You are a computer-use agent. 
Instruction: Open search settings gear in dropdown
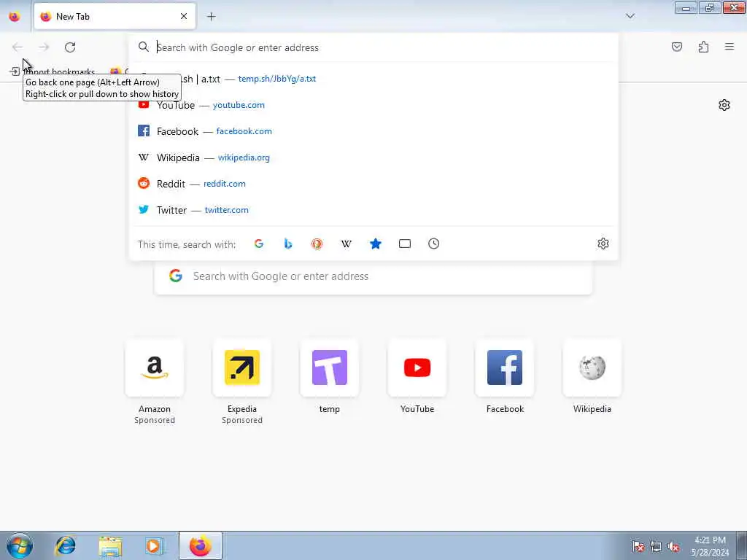[x=603, y=244]
